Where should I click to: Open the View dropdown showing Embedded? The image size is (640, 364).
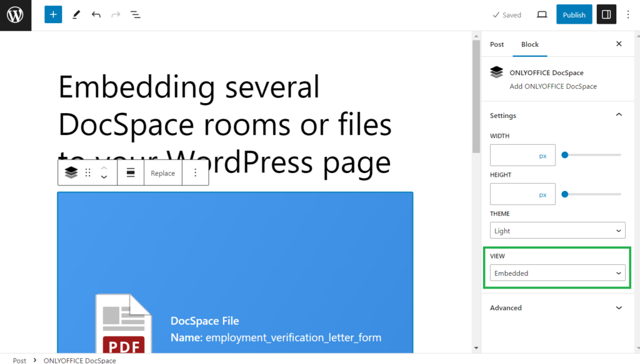point(557,273)
